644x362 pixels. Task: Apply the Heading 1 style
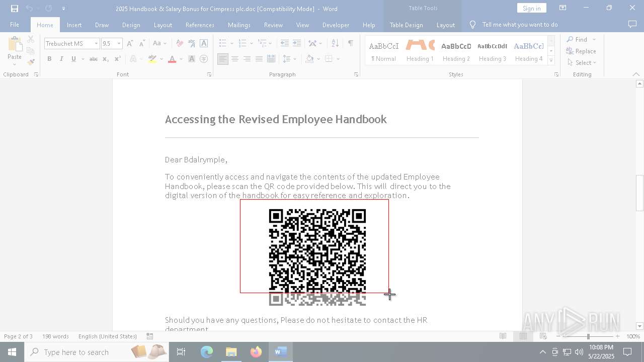[x=420, y=51]
